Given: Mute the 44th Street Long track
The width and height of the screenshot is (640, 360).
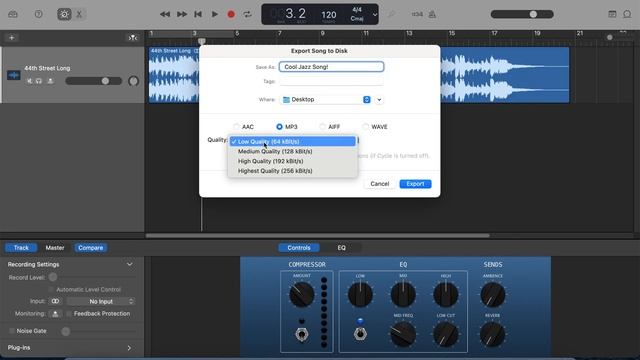Looking at the screenshot, I should [29, 81].
